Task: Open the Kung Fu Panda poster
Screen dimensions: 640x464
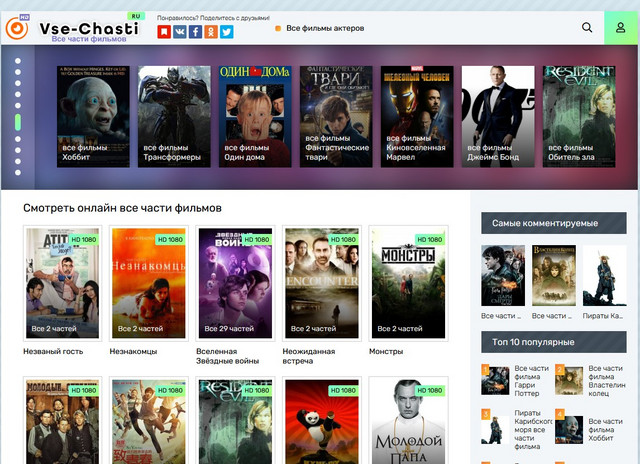Action: pos(322,420)
